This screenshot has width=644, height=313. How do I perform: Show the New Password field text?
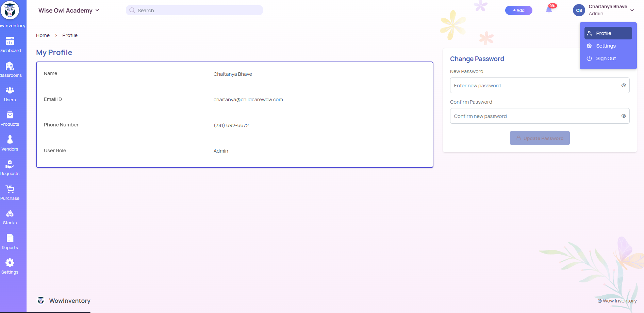click(624, 85)
